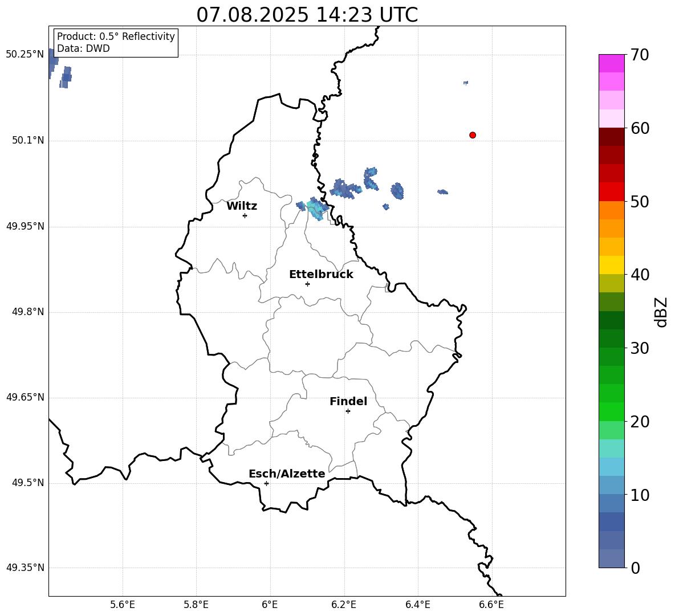Click the 49.8°N latitude label
Viewport: 675px width, 616px height.
click(x=28, y=312)
